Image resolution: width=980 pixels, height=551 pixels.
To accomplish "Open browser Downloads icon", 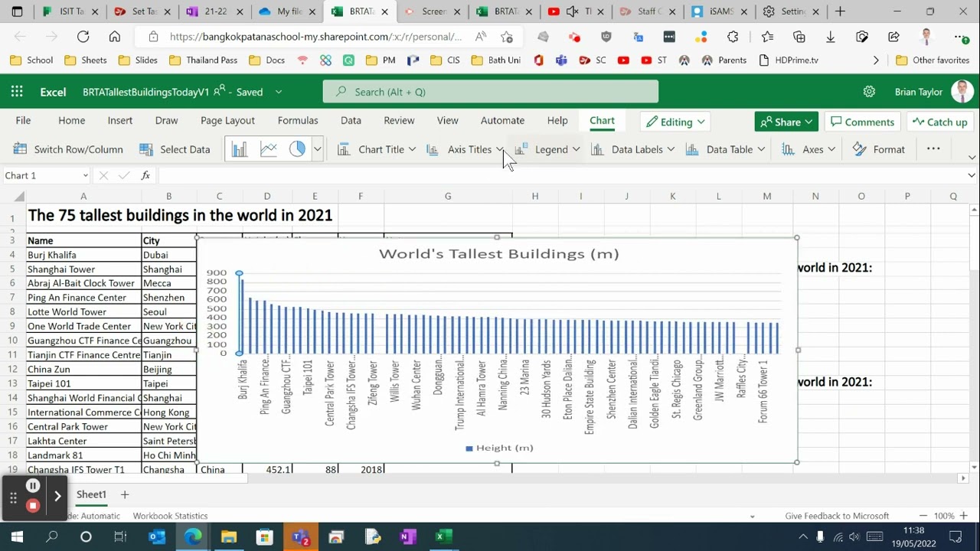I will pyautogui.click(x=830, y=37).
